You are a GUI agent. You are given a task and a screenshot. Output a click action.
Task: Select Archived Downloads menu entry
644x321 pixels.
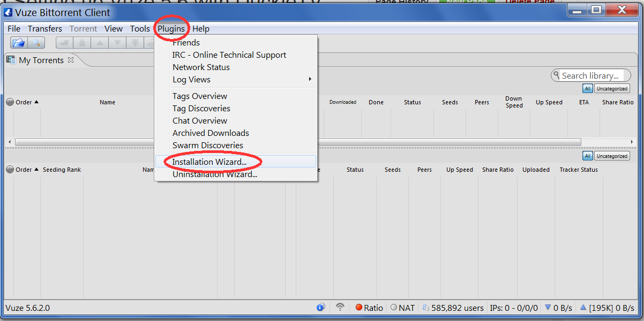click(x=236, y=133)
